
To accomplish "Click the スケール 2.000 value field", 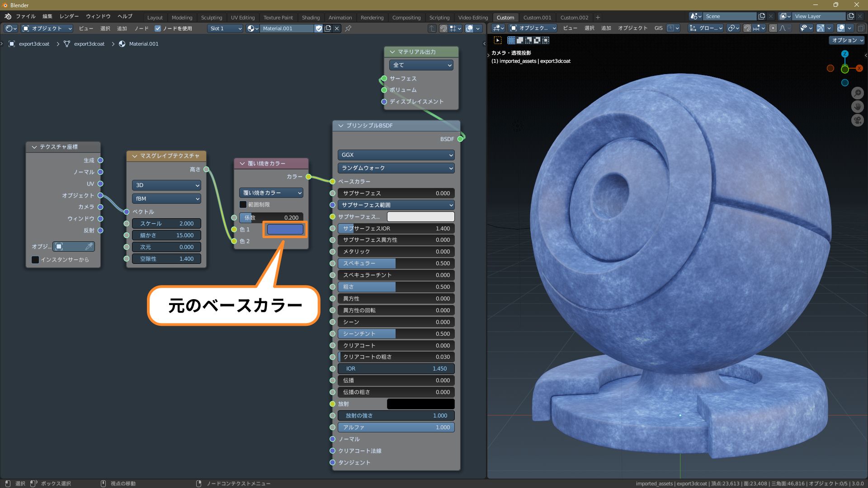I will [166, 224].
